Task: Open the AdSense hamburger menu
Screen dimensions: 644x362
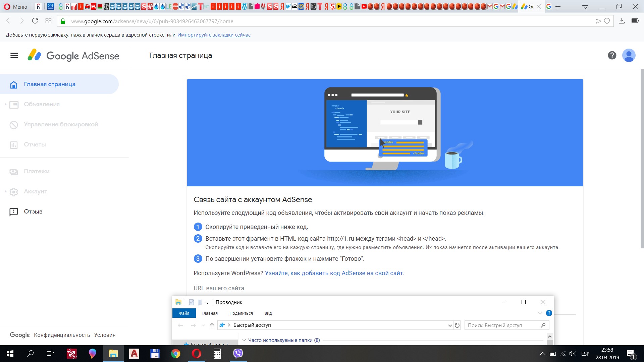Action: click(x=14, y=55)
